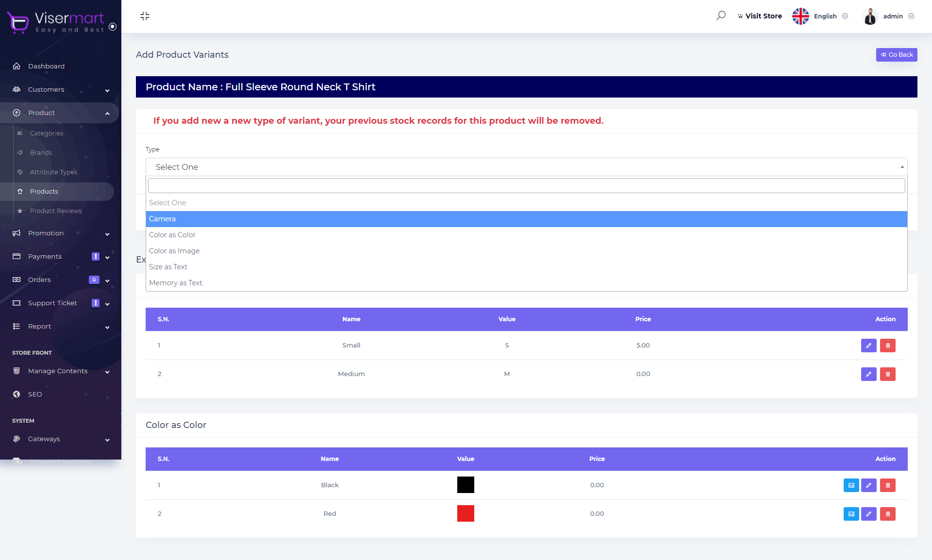The image size is (932, 560).
Task: Click the Dashboard menu item
Action: tap(46, 66)
